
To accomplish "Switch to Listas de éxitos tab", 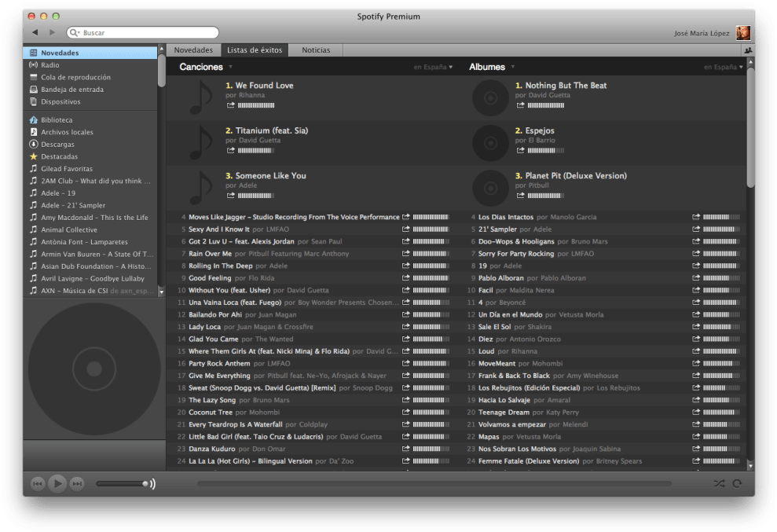I will point(255,50).
